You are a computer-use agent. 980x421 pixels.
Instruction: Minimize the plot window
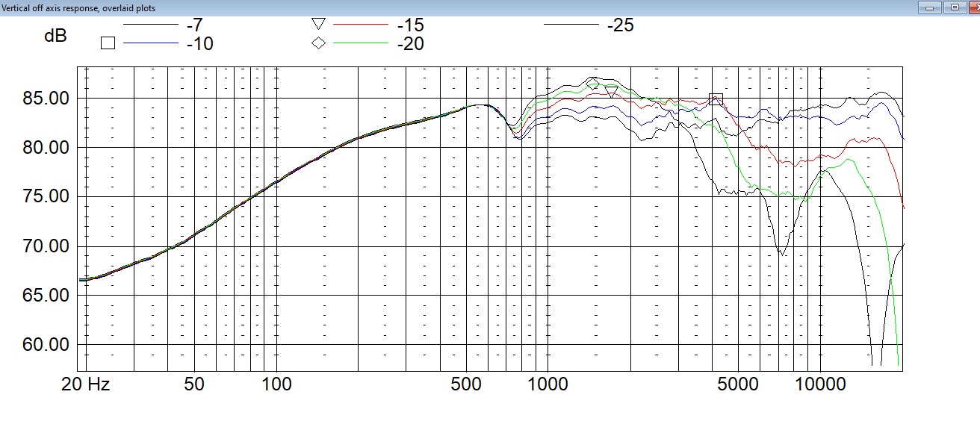[x=930, y=7]
